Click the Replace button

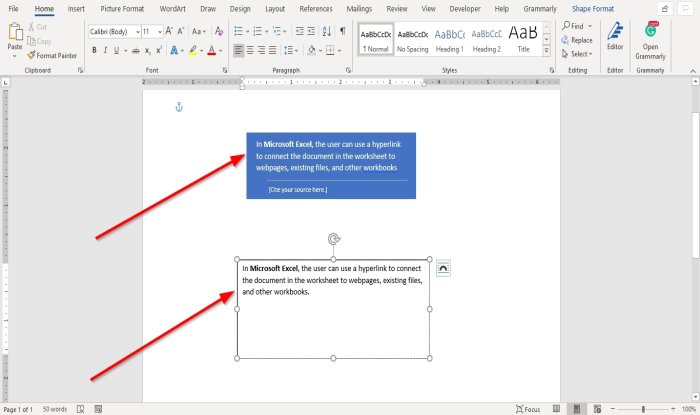point(577,40)
